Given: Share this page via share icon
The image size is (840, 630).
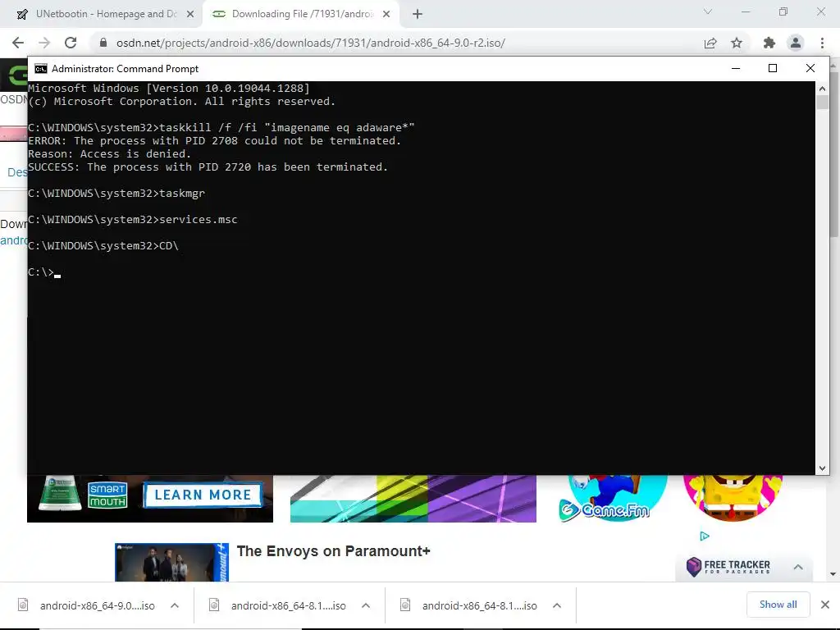Looking at the screenshot, I should click(710, 43).
